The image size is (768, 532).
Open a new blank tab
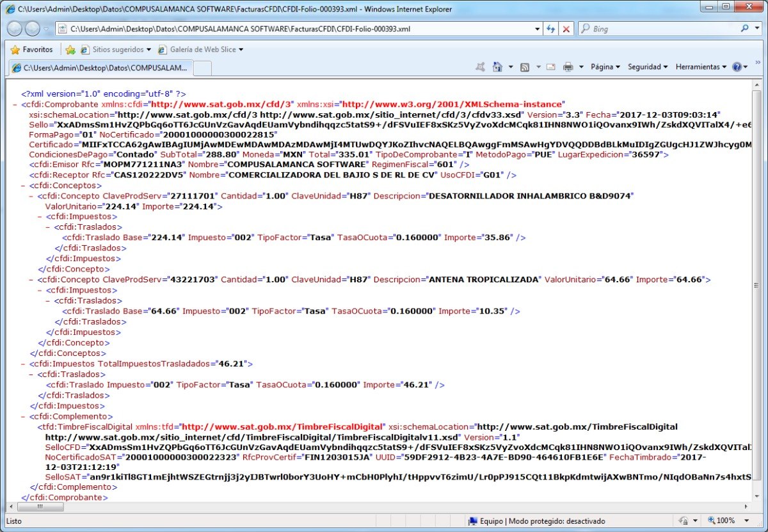[202, 68]
